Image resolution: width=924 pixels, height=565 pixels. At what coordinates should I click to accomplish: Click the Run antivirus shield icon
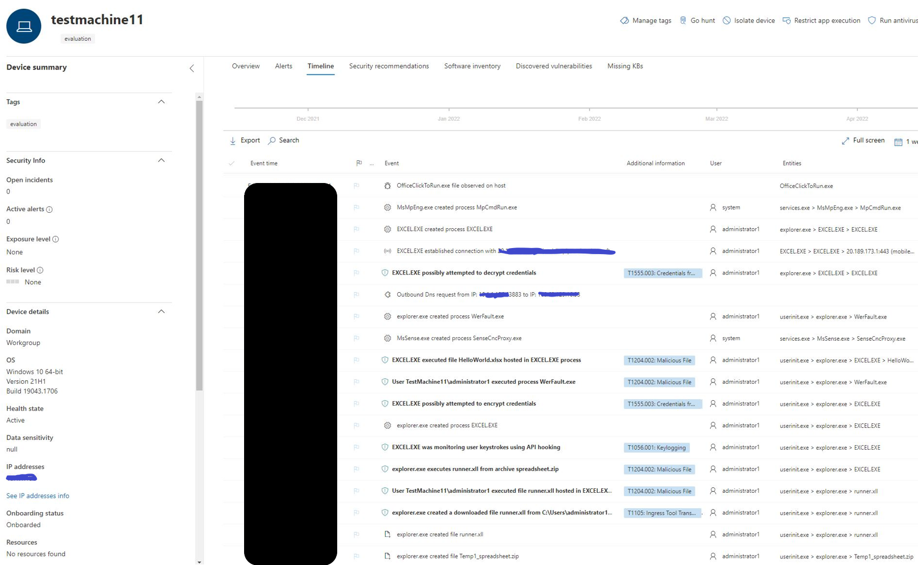click(x=872, y=20)
